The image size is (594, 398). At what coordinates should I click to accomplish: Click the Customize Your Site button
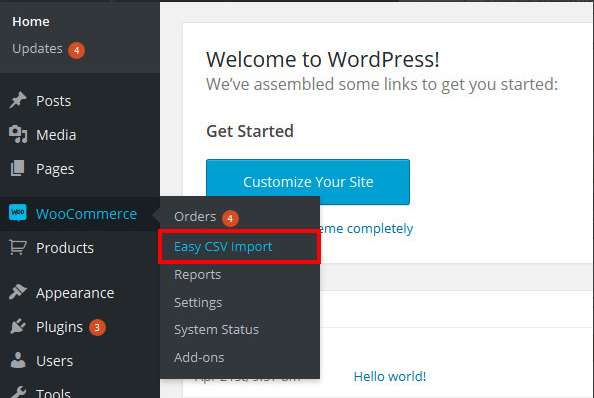point(308,182)
